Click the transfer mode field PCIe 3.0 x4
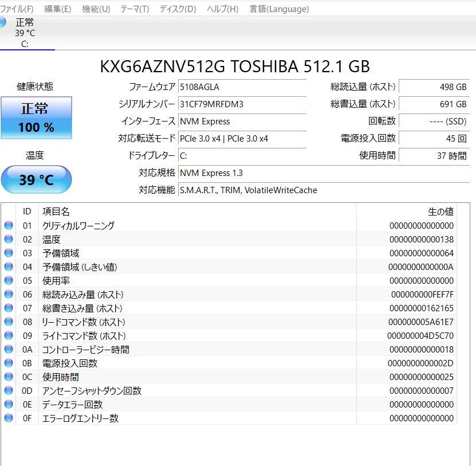Screen dimensions: 476x466 242,139
